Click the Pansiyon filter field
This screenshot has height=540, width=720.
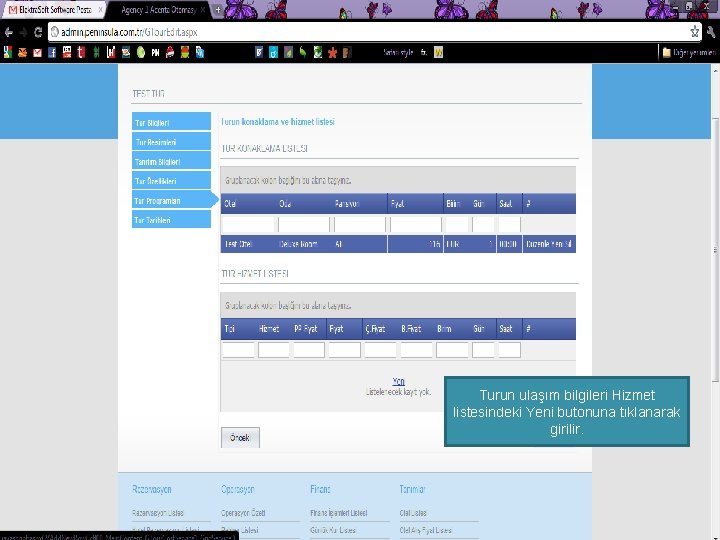(x=360, y=225)
